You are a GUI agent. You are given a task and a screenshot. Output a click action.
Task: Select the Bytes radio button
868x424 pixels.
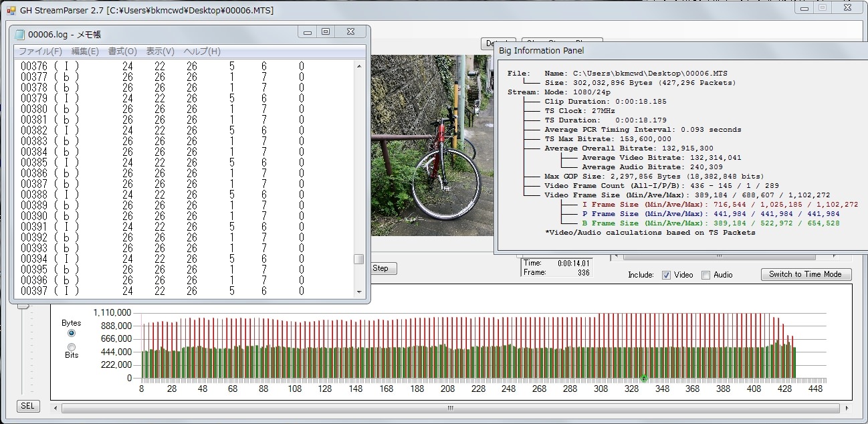point(72,333)
